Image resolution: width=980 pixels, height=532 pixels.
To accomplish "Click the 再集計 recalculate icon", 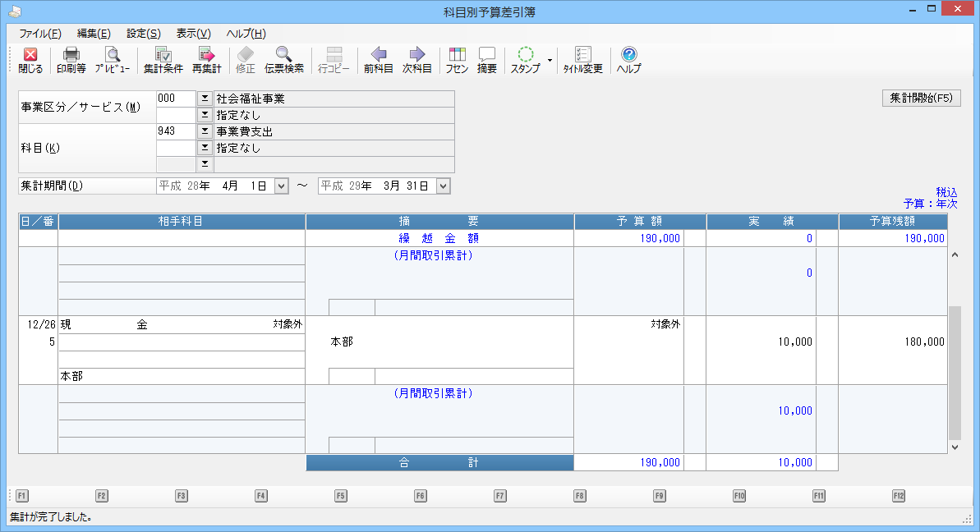I will point(206,60).
